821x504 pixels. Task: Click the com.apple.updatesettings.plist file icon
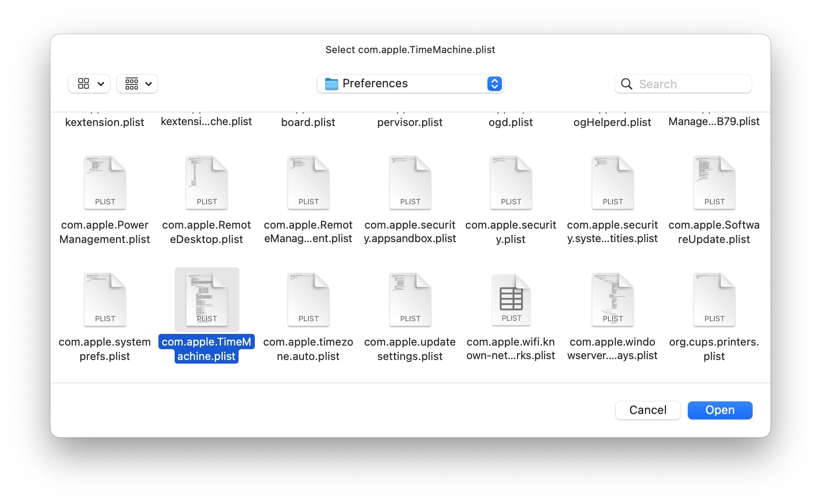(x=410, y=300)
